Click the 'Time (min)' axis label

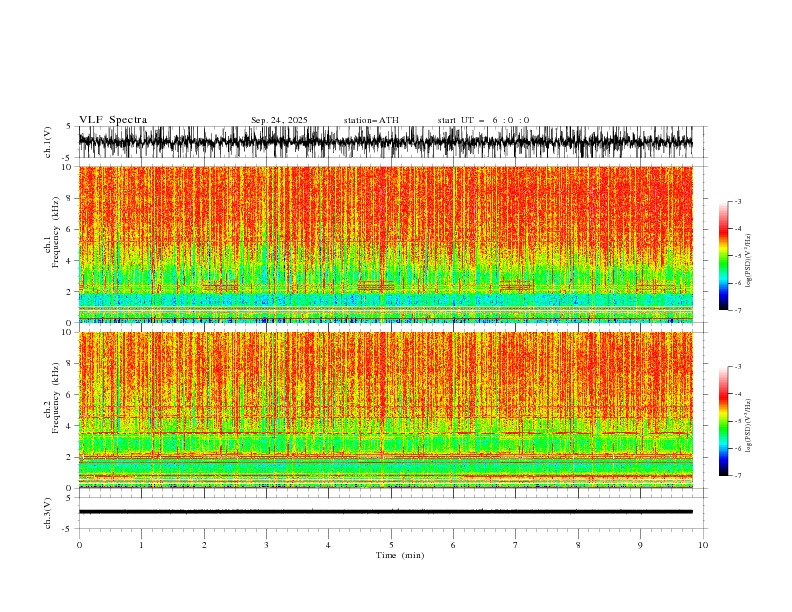point(400,555)
